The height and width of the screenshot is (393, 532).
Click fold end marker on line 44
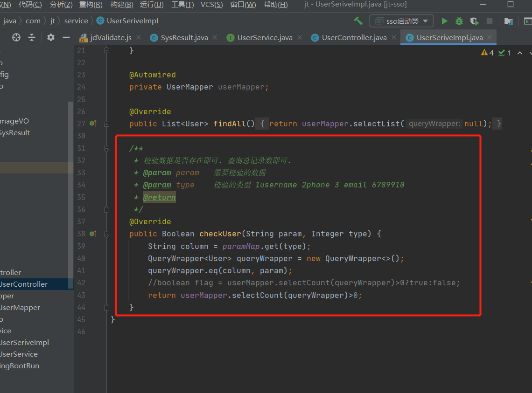106,307
